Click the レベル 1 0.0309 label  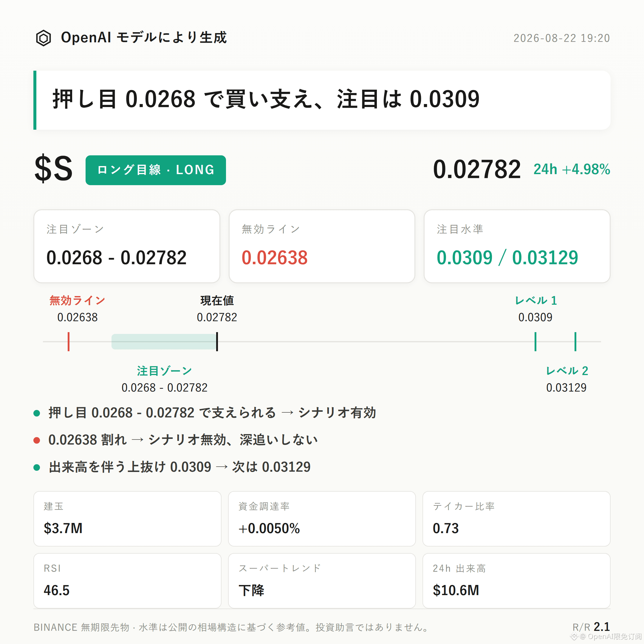pos(536,309)
